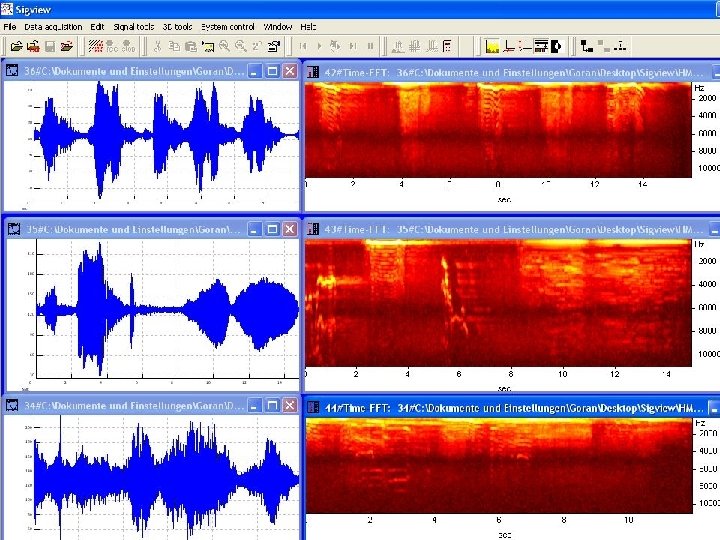The height and width of the screenshot is (540, 720).
Task: Click the '2' zoom toolbar icon
Action: 257,46
